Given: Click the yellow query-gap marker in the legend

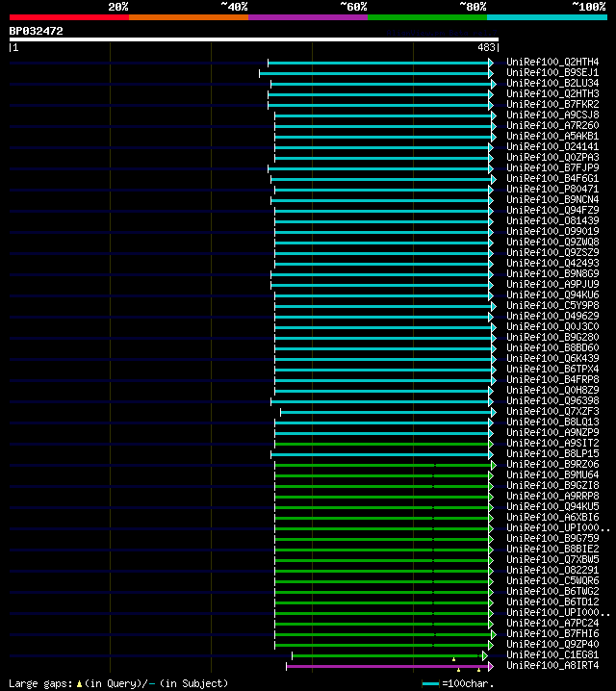Looking at the screenshot, I should point(79,684).
